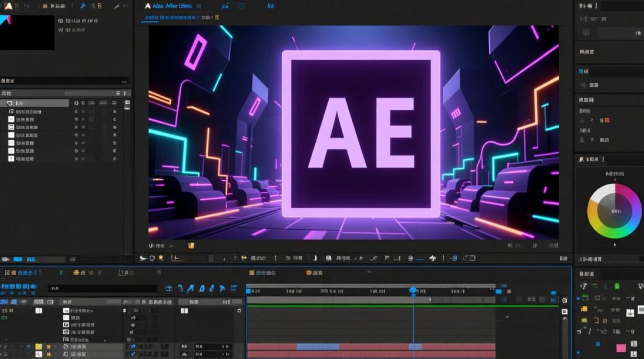
Task: Click the last blue icon right of the timeline search field
Action: [x=233, y=288]
